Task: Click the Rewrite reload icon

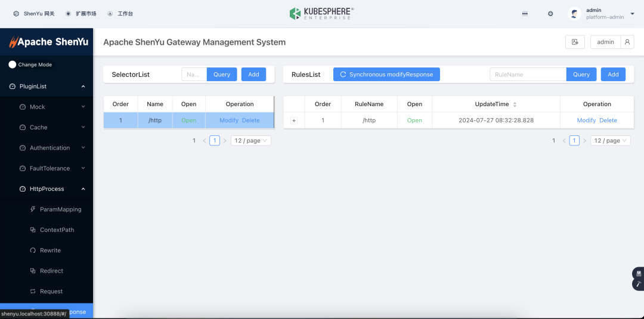Action: tap(33, 250)
